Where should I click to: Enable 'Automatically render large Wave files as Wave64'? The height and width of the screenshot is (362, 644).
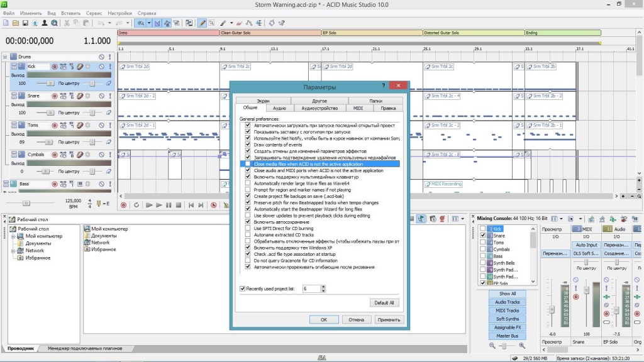coord(248,183)
